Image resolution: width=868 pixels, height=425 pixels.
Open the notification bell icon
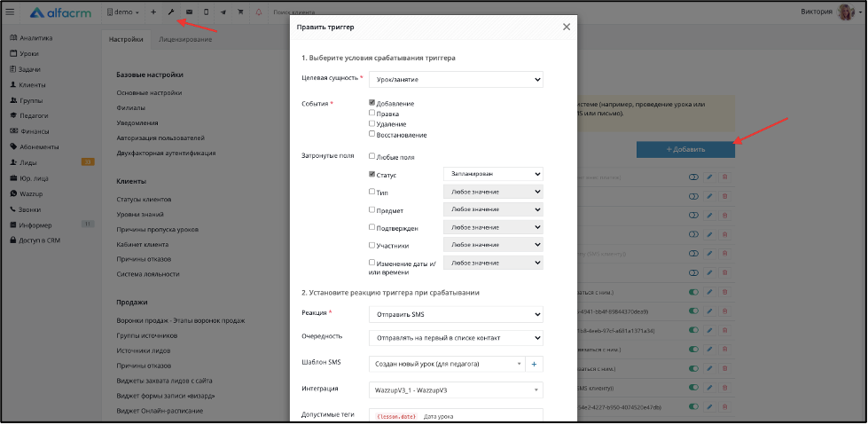point(258,12)
